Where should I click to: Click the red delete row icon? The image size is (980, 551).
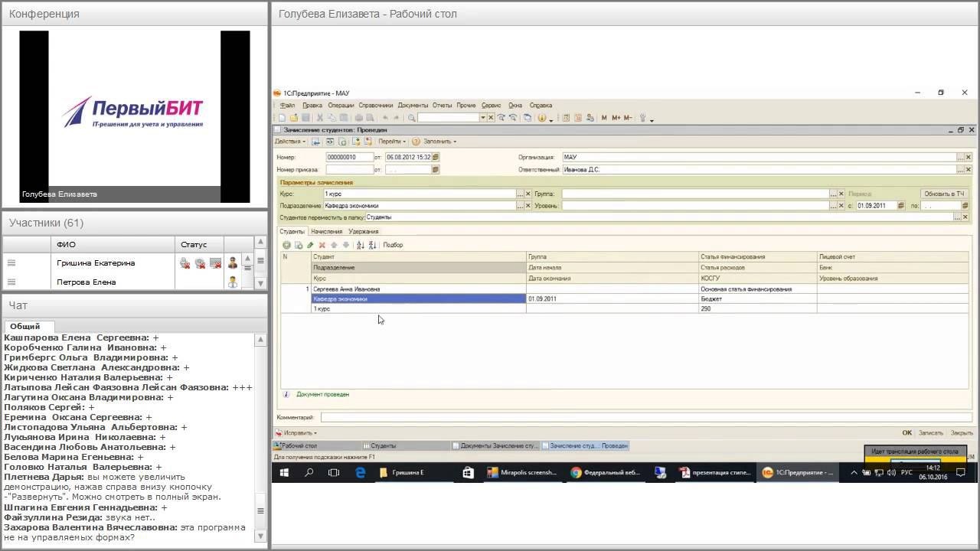322,245
